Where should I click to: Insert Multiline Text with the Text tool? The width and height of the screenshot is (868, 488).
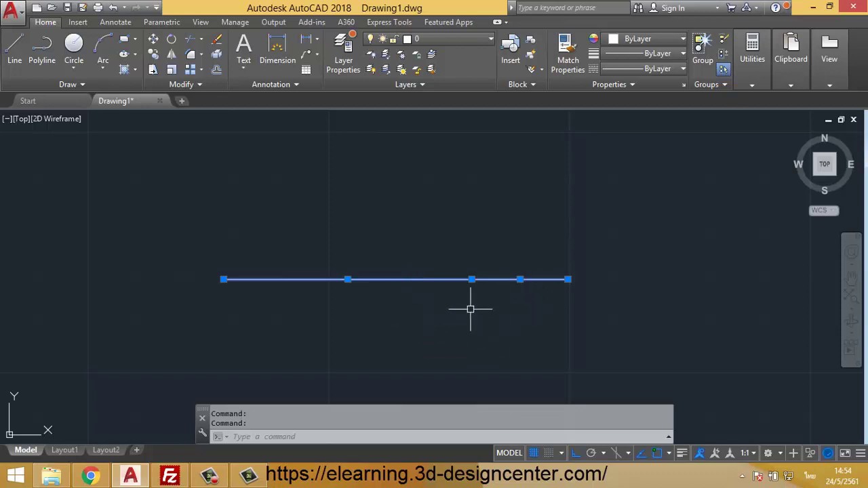click(x=243, y=49)
